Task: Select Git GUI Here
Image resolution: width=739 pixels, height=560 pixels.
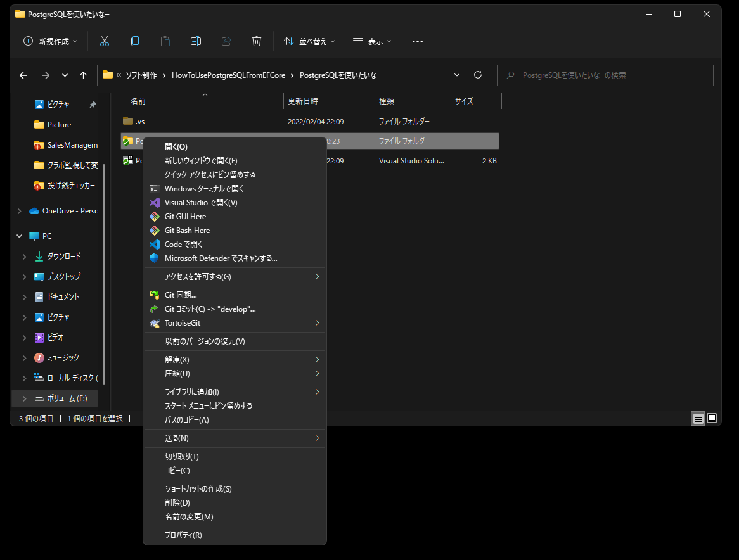Action: click(x=235, y=217)
